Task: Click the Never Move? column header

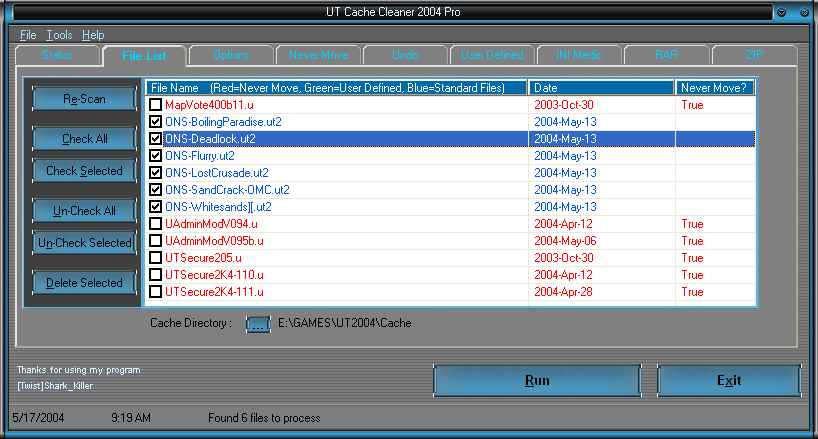Action: click(715, 88)
